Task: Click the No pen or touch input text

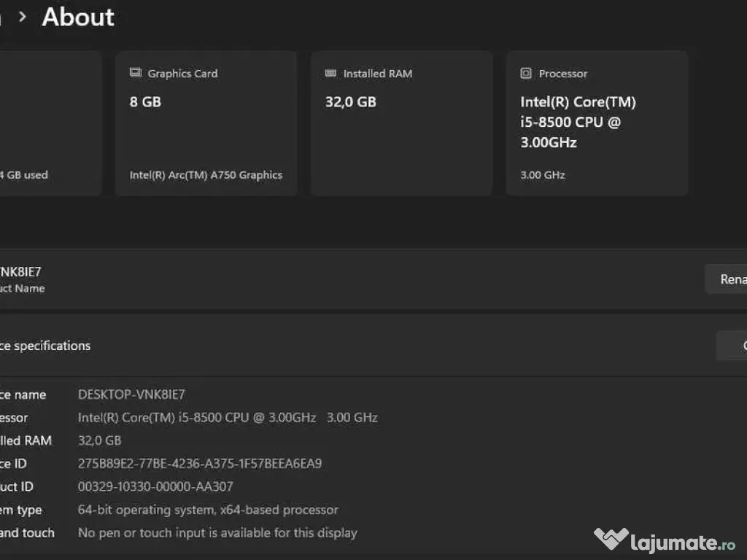Action: point(217,533)
